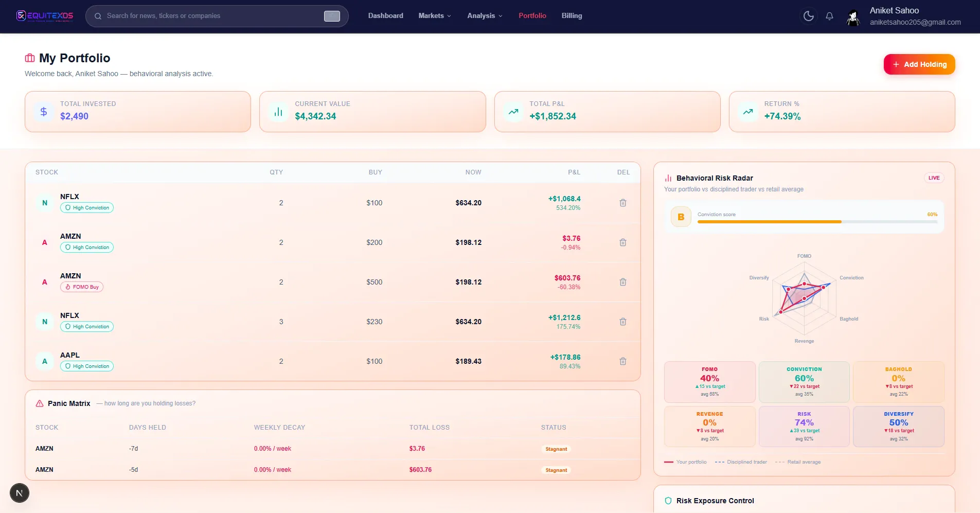Click the +$1,068.4 P&L value
The width and height of the screenshot is (980, 513).
564,199
